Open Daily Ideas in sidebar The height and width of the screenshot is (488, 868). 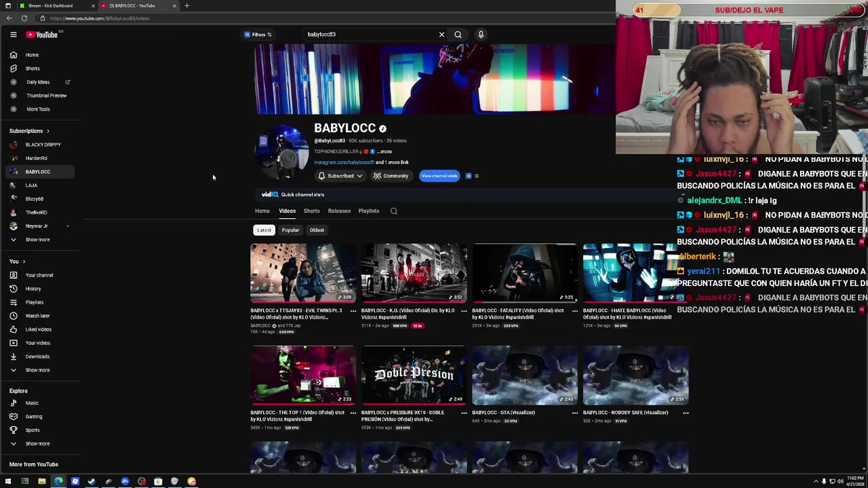[41, 82]
